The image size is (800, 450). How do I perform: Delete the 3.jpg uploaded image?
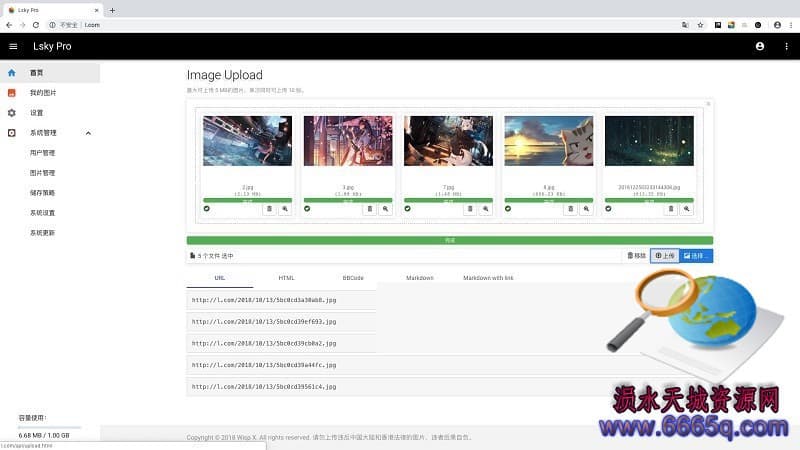pyautogui.click(x=370, y=209)
